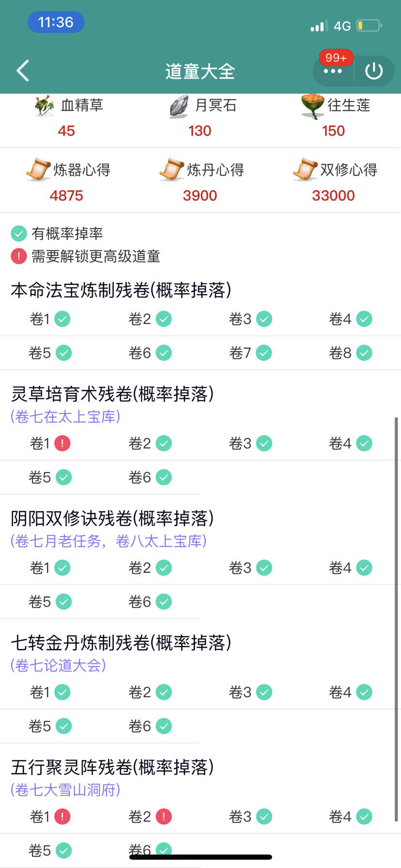401x868 pixels.
Task: Tap red alert icon beside 灵草培育术 卷1
Action: point(62,443)
